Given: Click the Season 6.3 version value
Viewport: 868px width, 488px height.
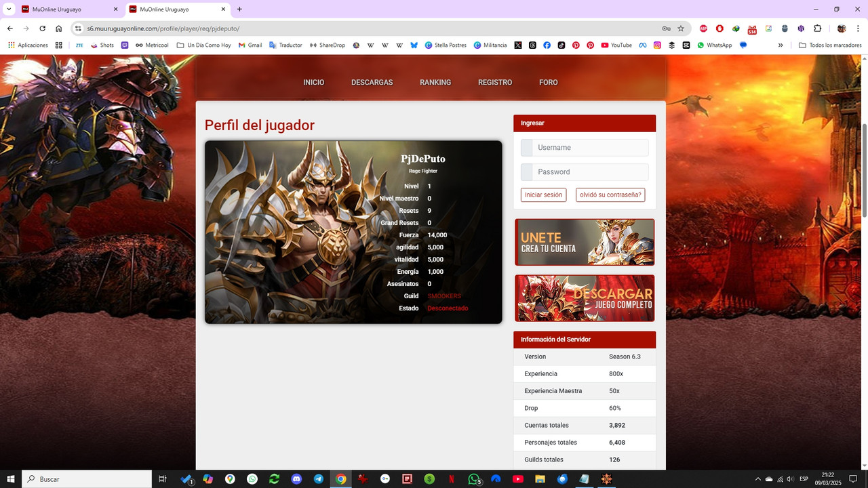Looking at the screenshot, I should tap(625, 357).
